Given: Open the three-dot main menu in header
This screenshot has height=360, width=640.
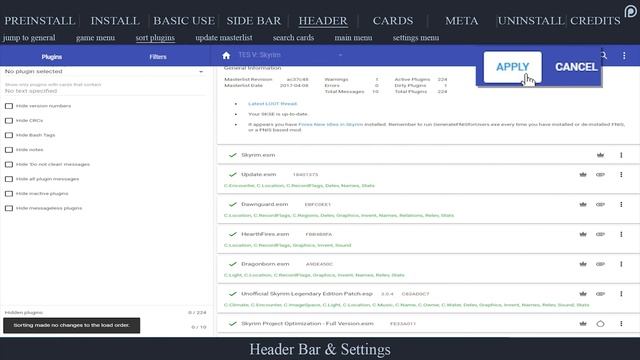Looking at the screenshot, I should [624, 56].
